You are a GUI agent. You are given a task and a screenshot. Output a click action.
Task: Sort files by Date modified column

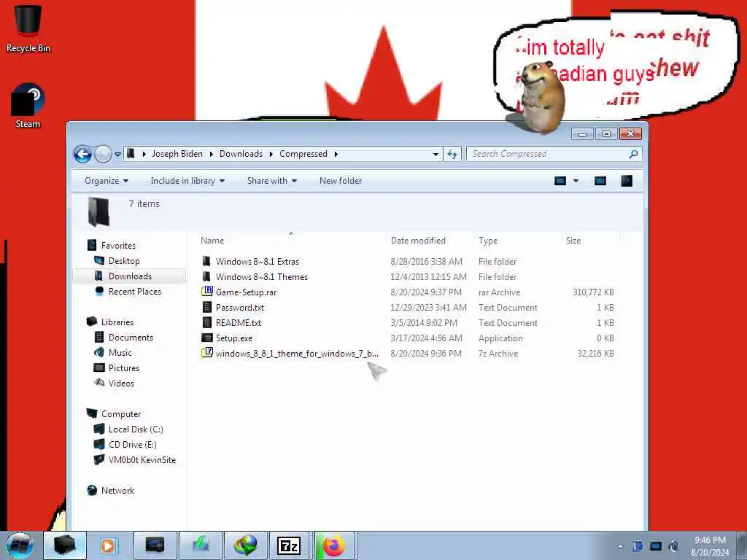point(418,241)
